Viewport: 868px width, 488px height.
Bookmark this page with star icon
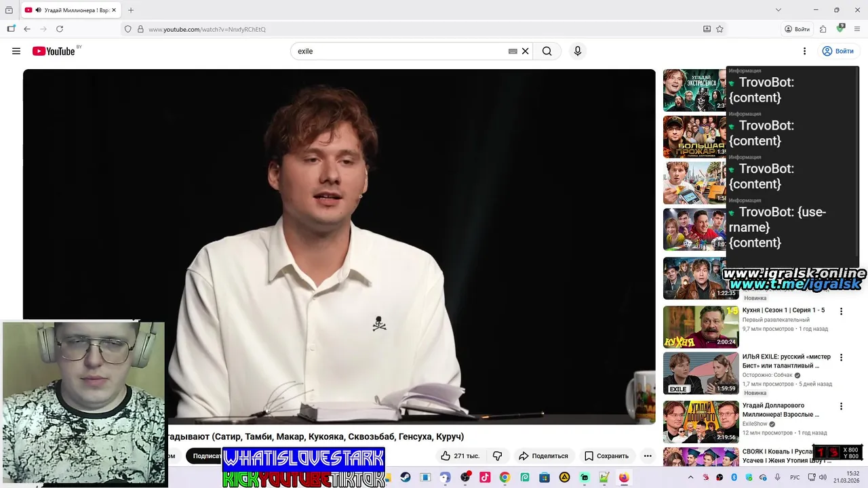tap(719, 29)
